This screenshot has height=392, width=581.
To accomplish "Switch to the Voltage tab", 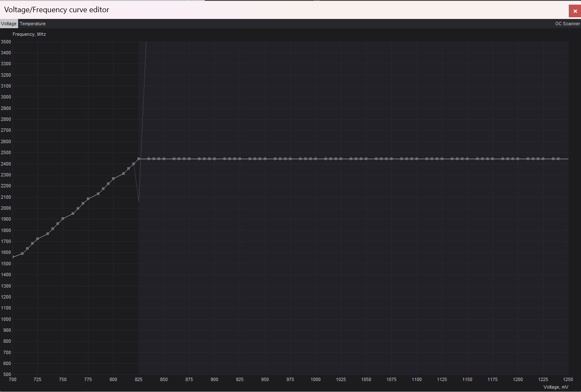I will coord(9,24).
